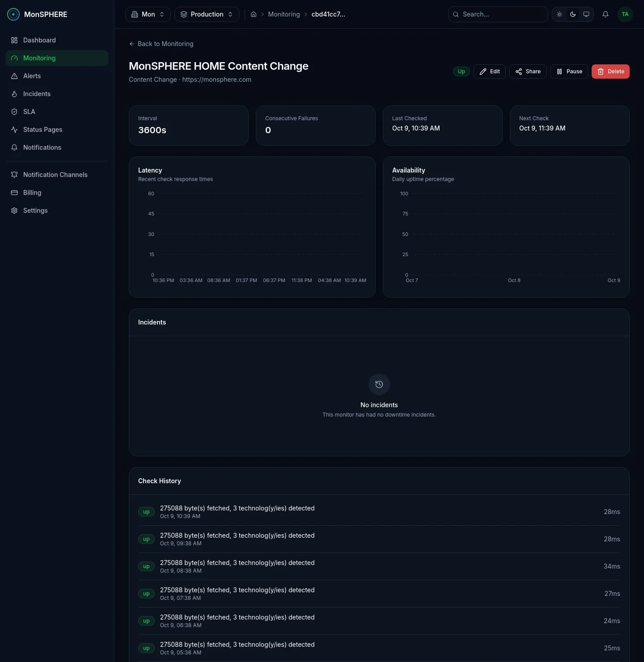Open the TA user avatar menu

pos(625,14)
